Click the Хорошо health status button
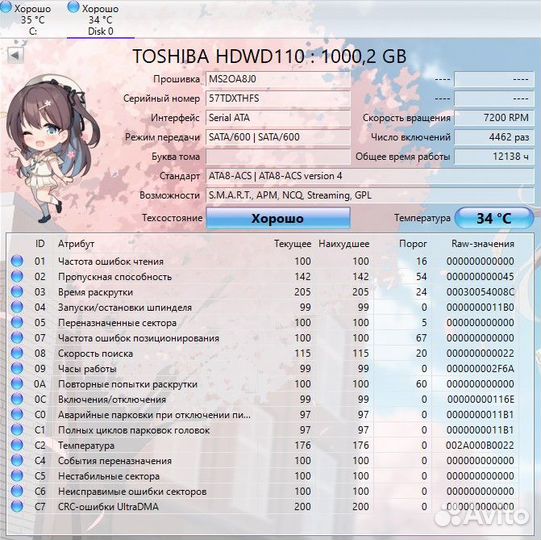Viewport: 541px width, 540px height. coord(278,218)
